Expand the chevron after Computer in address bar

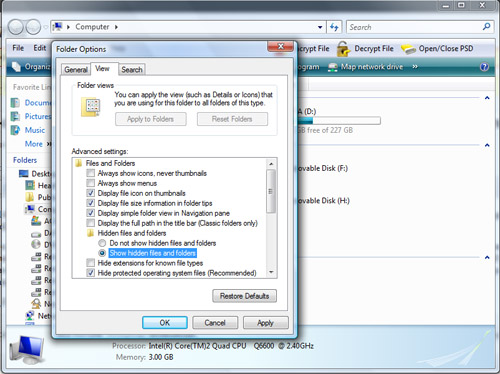point(116,27)
